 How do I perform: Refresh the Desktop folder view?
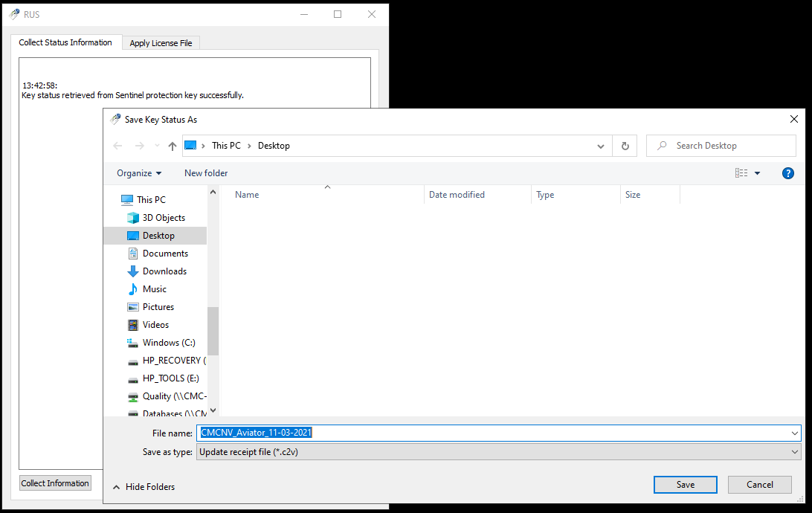[x=625, y=146]
